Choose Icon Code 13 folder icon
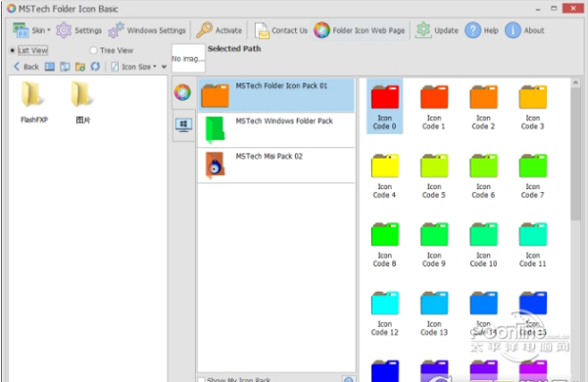588x382 pixels. [434, 313]
